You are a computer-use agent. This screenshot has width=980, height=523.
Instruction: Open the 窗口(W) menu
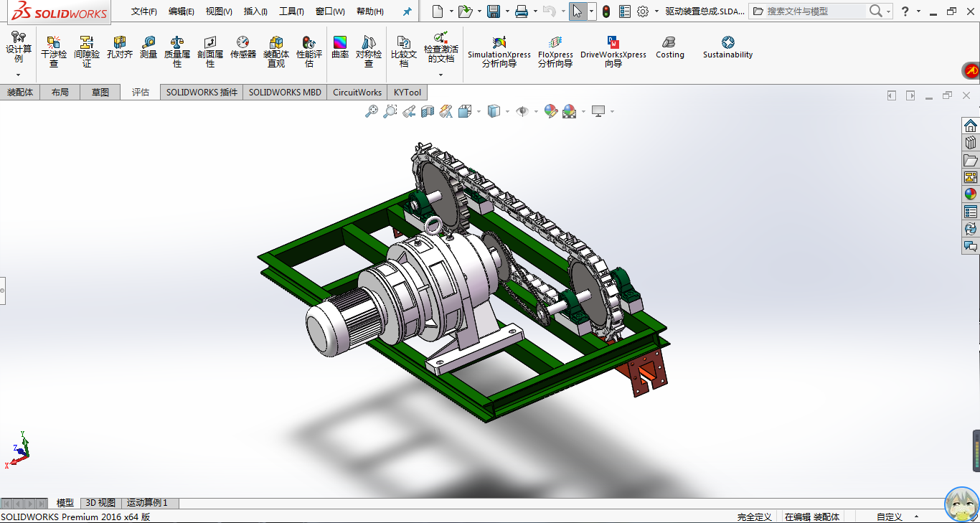pos(330,11)
